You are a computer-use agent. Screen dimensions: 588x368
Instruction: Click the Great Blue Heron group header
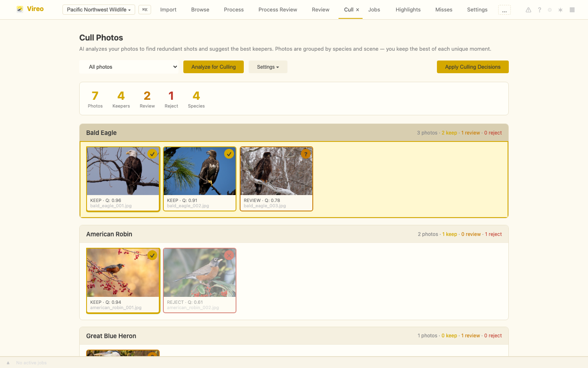[294, 336]
